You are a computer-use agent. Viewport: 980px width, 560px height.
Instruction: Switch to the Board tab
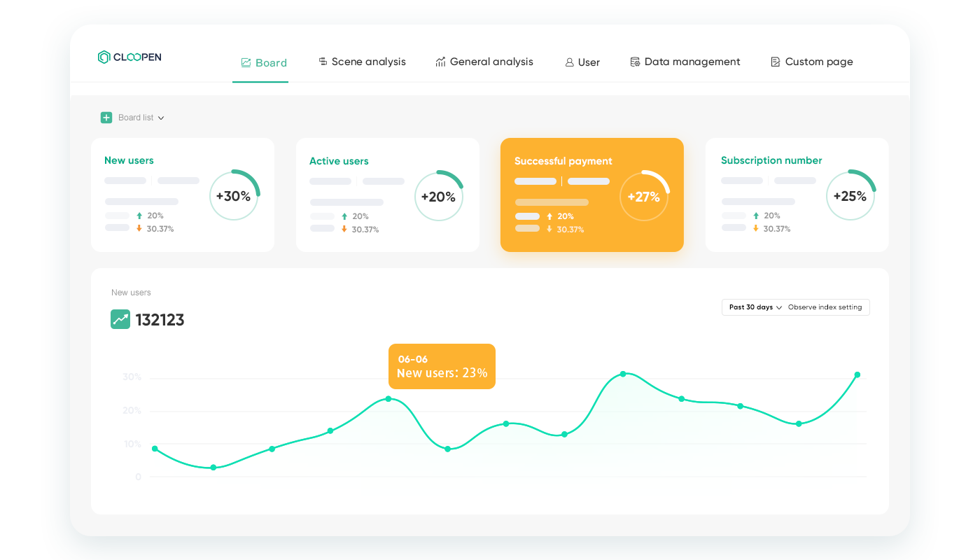tap(263, 63)
